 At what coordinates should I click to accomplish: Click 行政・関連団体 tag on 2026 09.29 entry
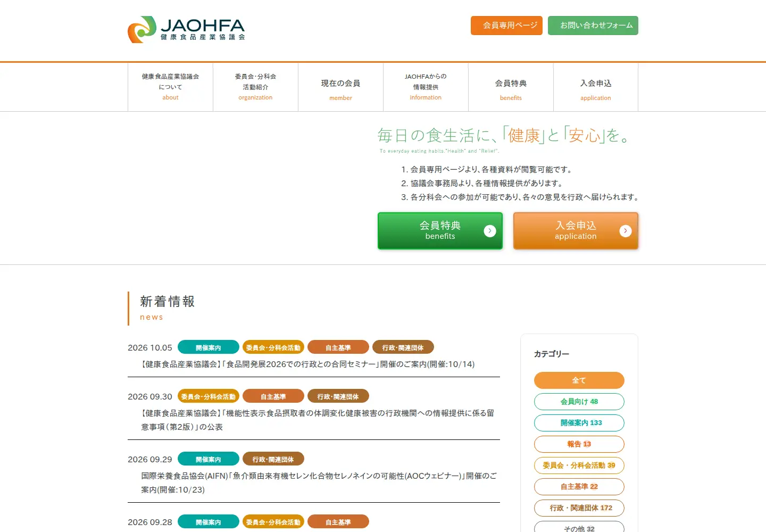click(x=273, y=459)
